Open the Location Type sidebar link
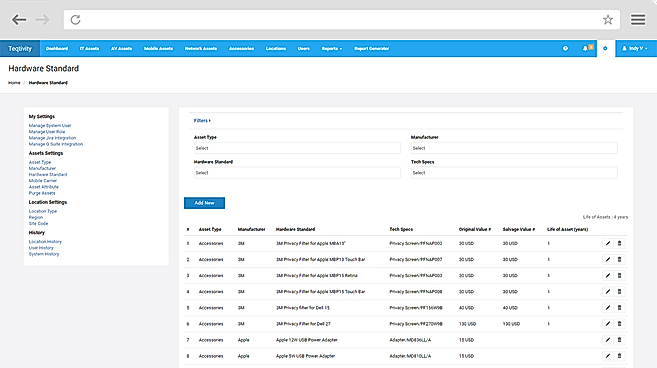Viewport: 657px width, 368px height. point(43,211)
